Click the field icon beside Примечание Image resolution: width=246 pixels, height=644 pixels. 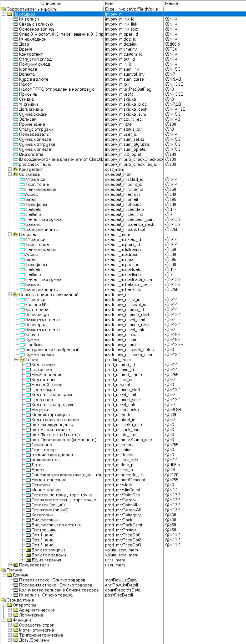(x=16, y=124)
